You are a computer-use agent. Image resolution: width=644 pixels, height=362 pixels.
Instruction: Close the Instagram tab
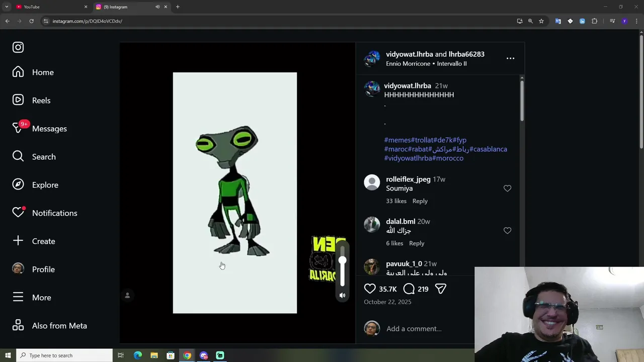(x=166, y=7)
